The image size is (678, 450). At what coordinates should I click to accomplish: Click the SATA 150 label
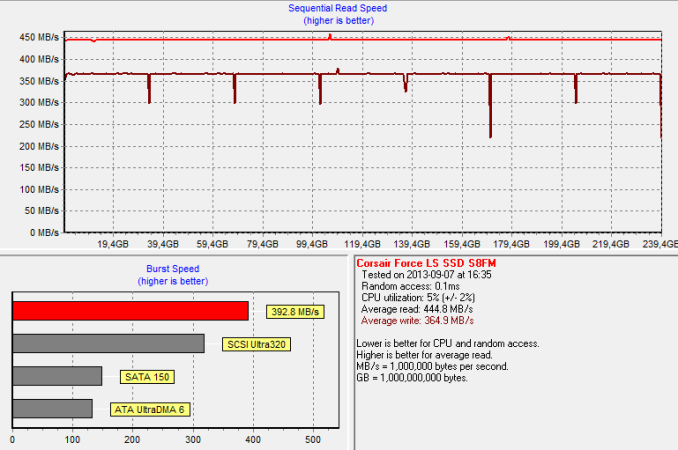tap(147, 377)
